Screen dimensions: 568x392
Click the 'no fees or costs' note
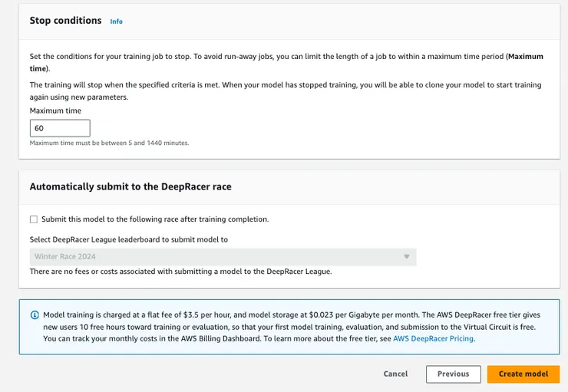(x=180, y=272)
